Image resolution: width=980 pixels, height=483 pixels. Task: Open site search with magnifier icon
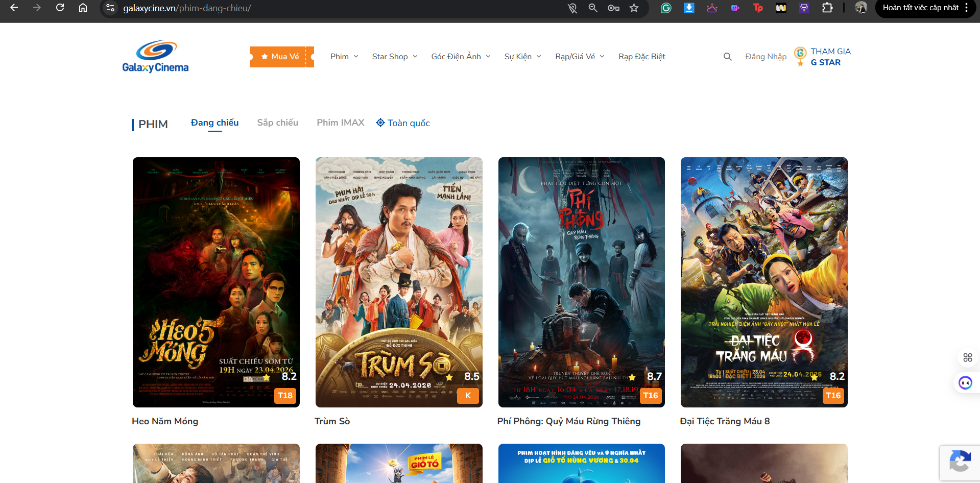[728, 57]
